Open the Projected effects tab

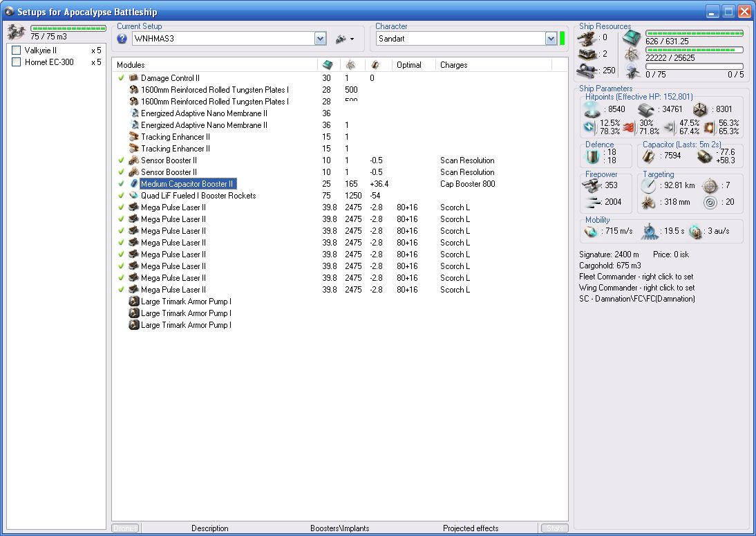(471, 528)
